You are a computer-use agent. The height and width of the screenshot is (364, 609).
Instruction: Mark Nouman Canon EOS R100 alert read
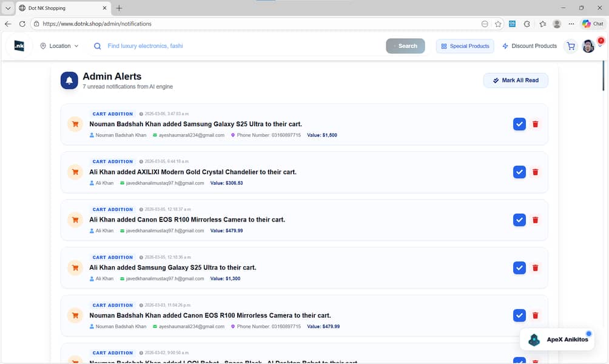click(x=519, y=315)
